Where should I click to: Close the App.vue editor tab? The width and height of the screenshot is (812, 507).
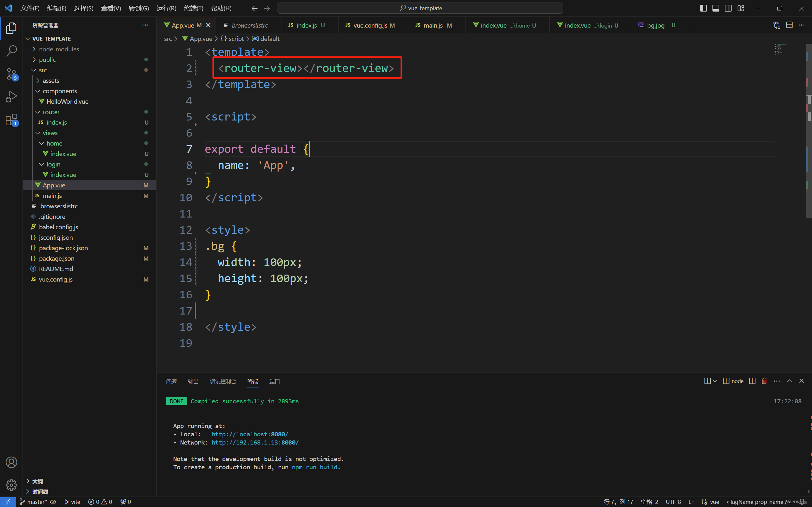(x=208, y=25)
